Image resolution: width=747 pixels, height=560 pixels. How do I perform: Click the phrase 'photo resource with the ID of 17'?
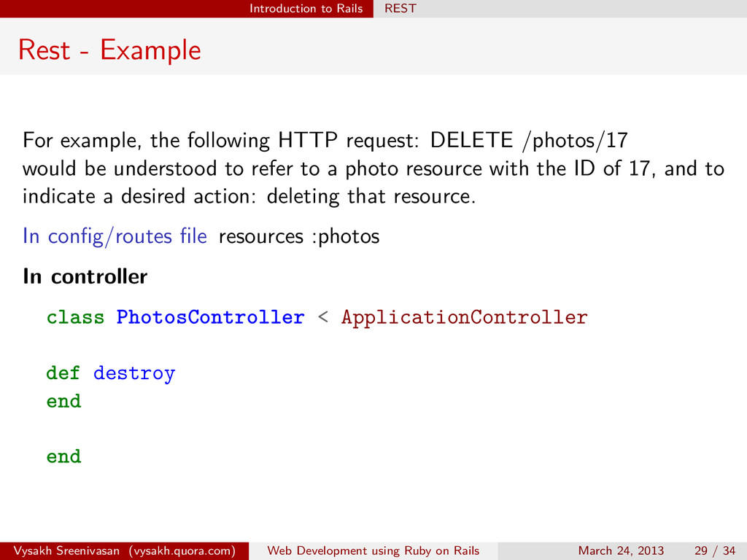tap(498, 168)
